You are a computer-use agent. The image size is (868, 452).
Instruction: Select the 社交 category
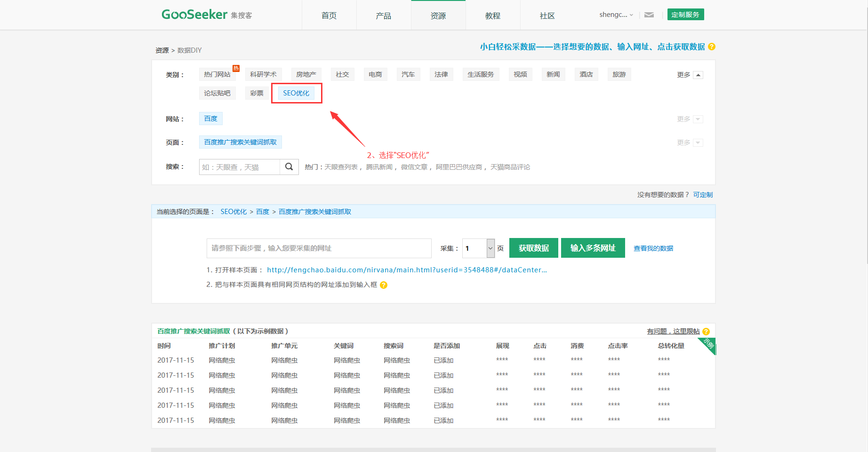[x=343, y=74]
